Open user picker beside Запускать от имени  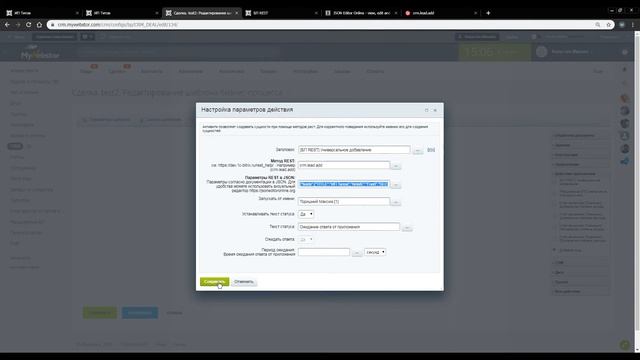coord(396,202)
